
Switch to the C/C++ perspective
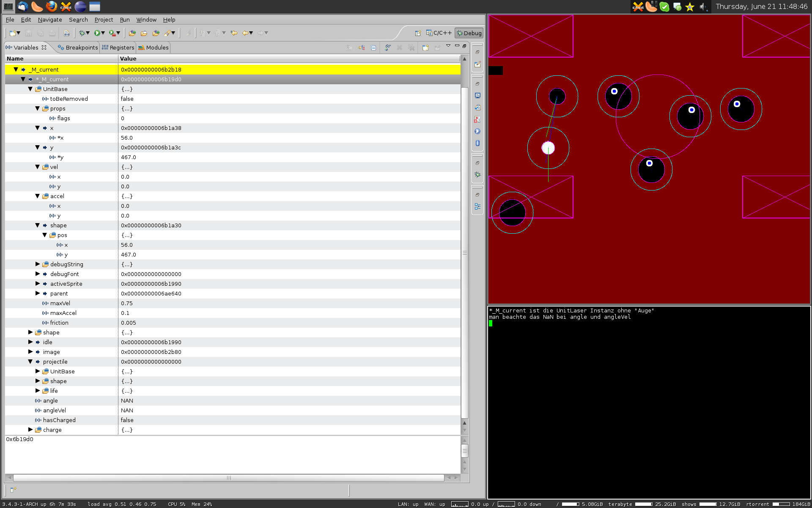(439, 33)
